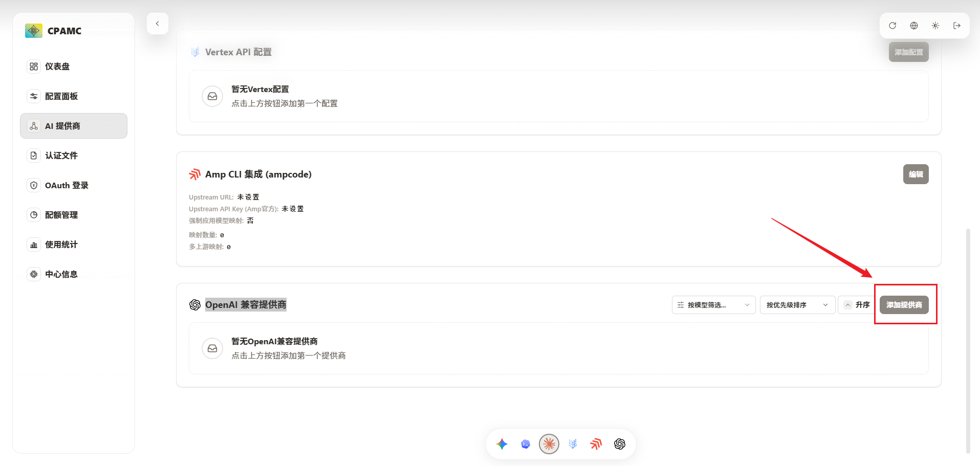Click the logout icon at top right
This screenshot has width=980, height=466.
click(x=957, y=26)
